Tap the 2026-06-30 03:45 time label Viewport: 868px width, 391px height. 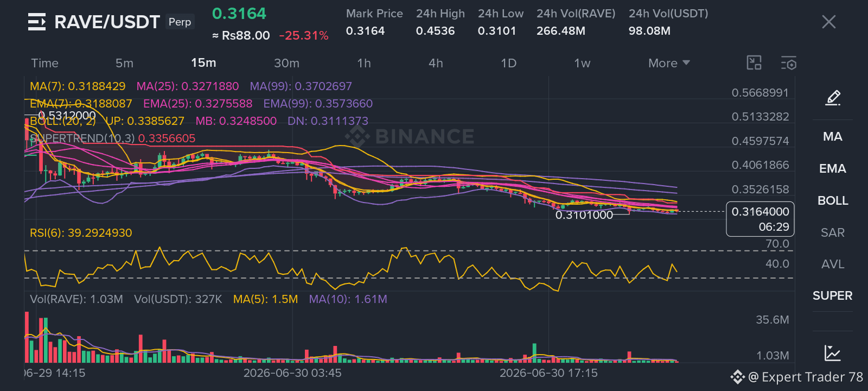[x=292, y=373]
